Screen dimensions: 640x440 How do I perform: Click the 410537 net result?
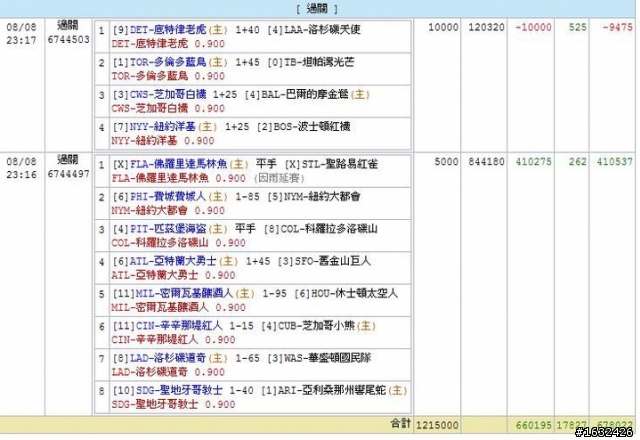point(615,162)
